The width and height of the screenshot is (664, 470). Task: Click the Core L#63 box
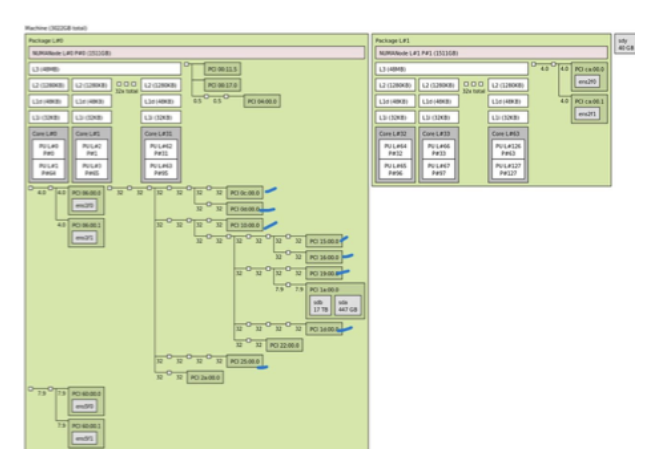(x=508, y=133)
